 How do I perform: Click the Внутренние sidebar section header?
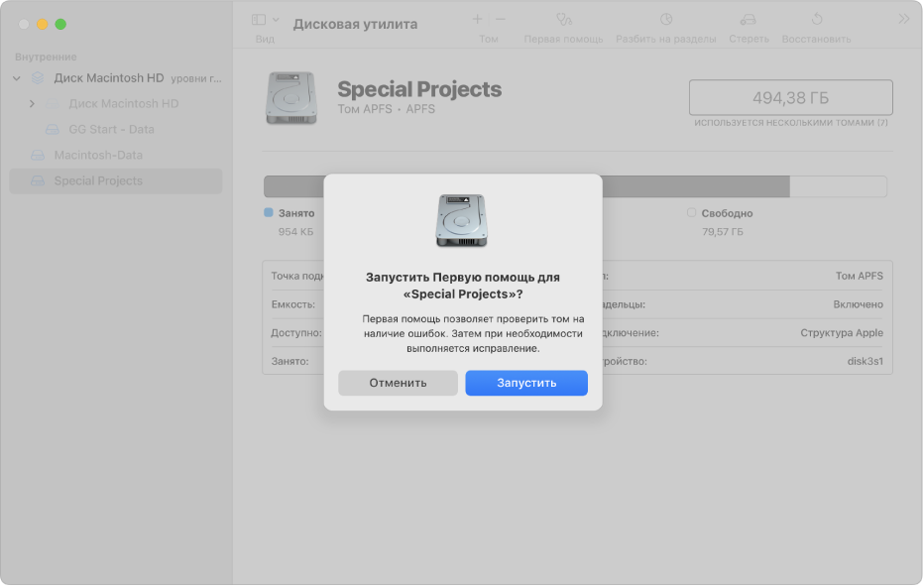(x=46, y=58)
